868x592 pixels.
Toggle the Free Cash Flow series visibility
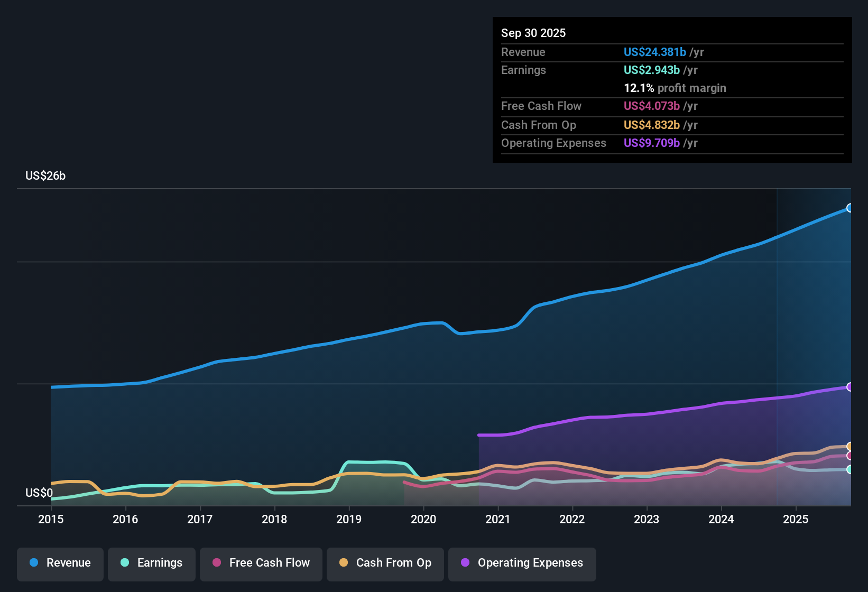[261, 563]
